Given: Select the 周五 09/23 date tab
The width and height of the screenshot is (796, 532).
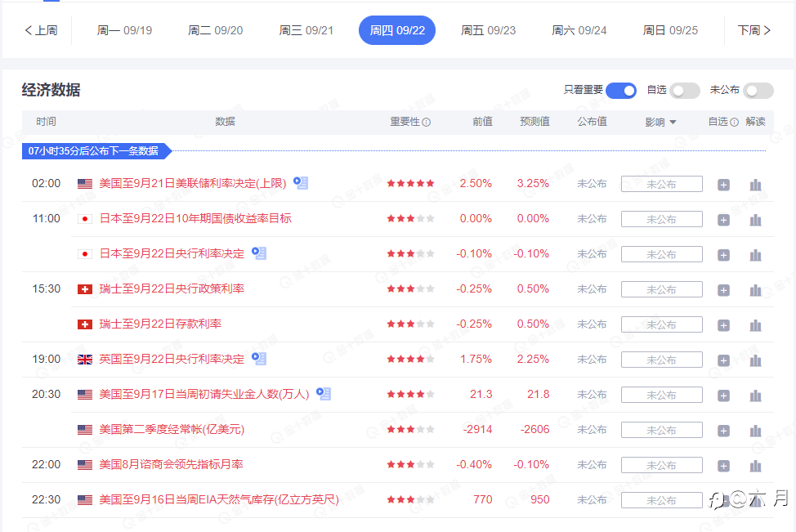Looking at the screenshot, I should point(489,30).
